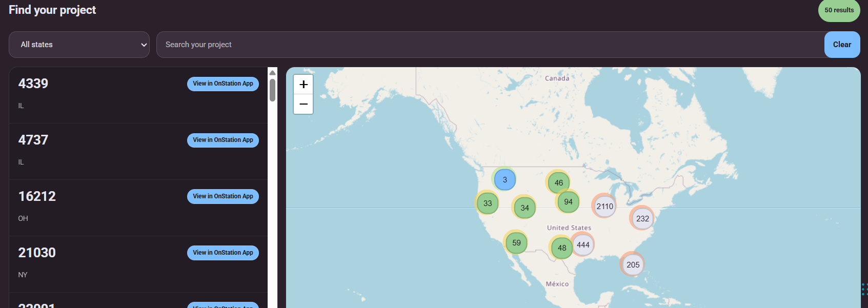Zoom out on the map
The height and width of the screenshot is (308, 868).
coord(303,104)
